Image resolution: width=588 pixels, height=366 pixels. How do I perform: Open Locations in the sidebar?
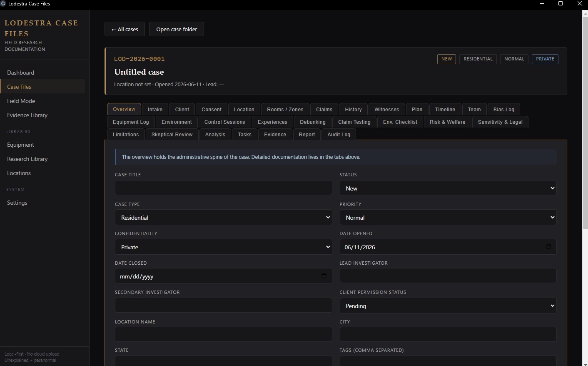42,173
